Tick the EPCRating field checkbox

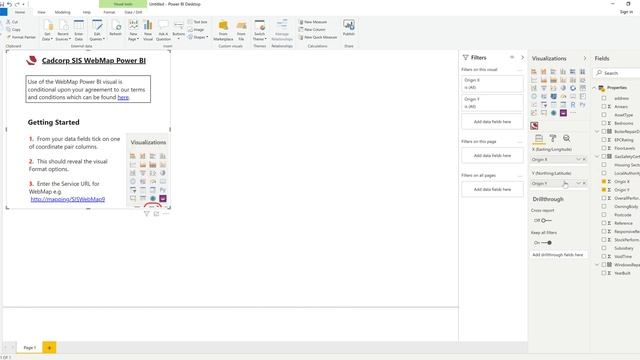click(x=604, y=140)
